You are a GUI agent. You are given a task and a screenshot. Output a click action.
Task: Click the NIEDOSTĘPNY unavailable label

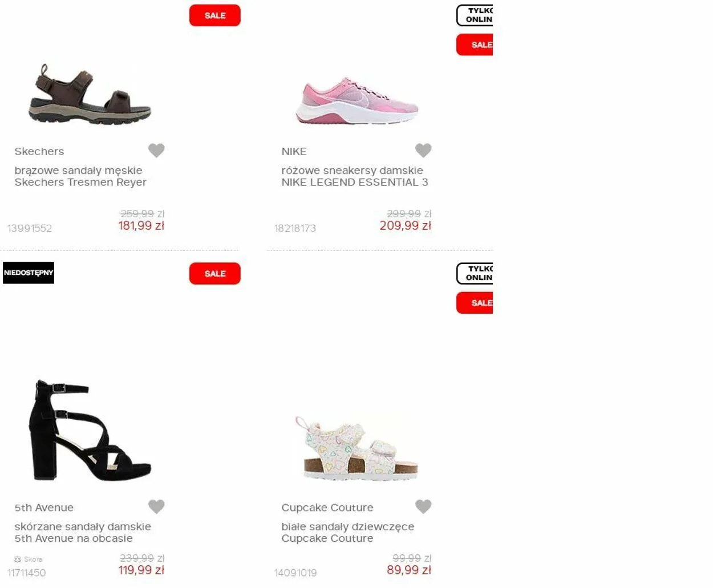(29, 273)
